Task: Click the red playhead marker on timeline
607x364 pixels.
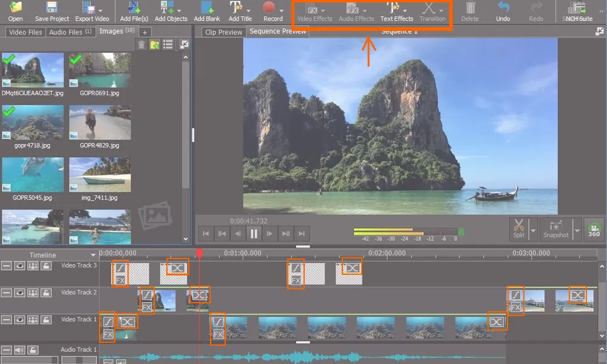Action: [199, 254]
